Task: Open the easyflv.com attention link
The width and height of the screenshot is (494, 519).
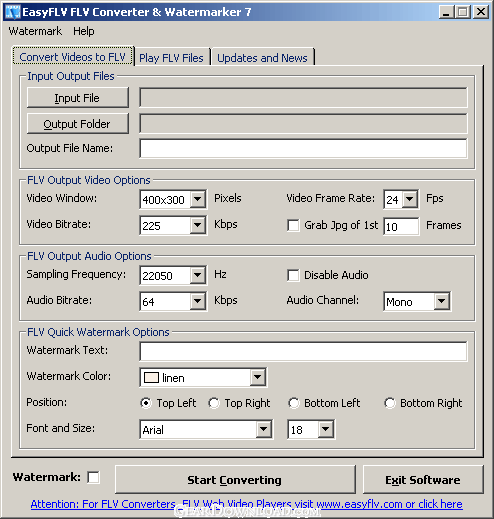Action: click(246, 504)
